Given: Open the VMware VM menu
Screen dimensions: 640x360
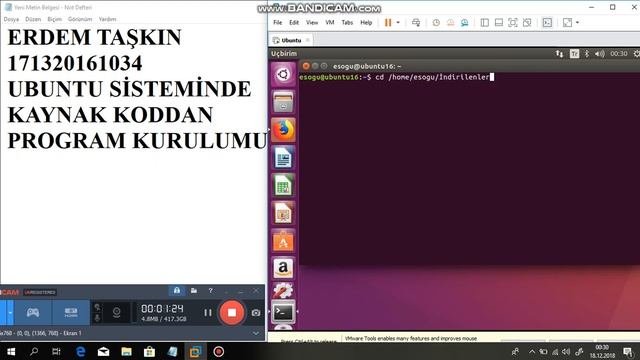Looking at the screenshot, I should pyautogui.click(x=330, y=22).
